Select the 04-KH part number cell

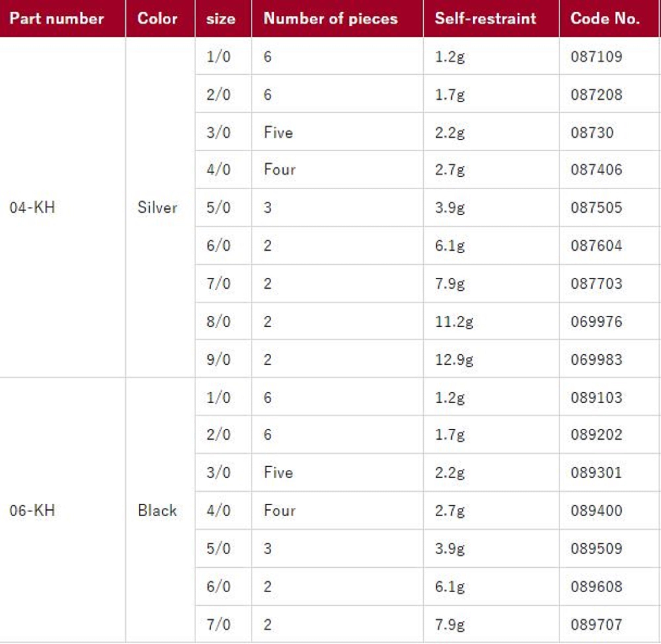32,207
